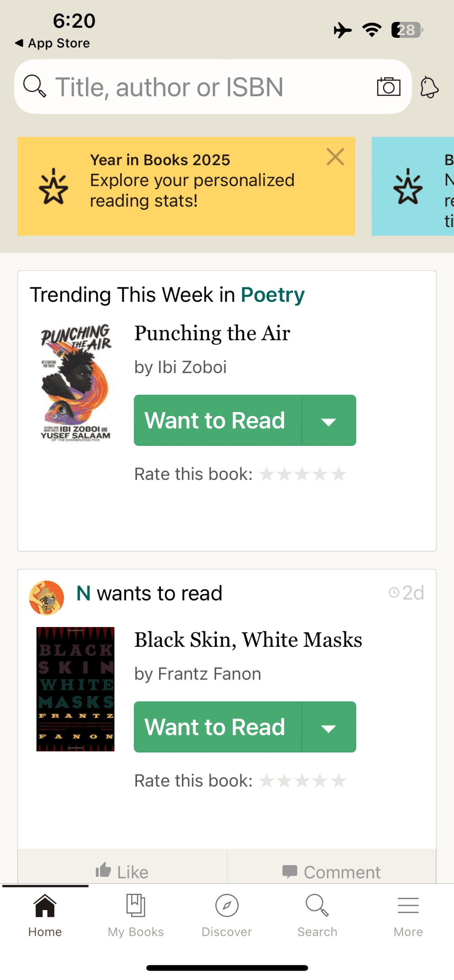Viewport: 454px width, 980px height.
Task: Open N's profile avatar
Action: (x=46, y=598)
